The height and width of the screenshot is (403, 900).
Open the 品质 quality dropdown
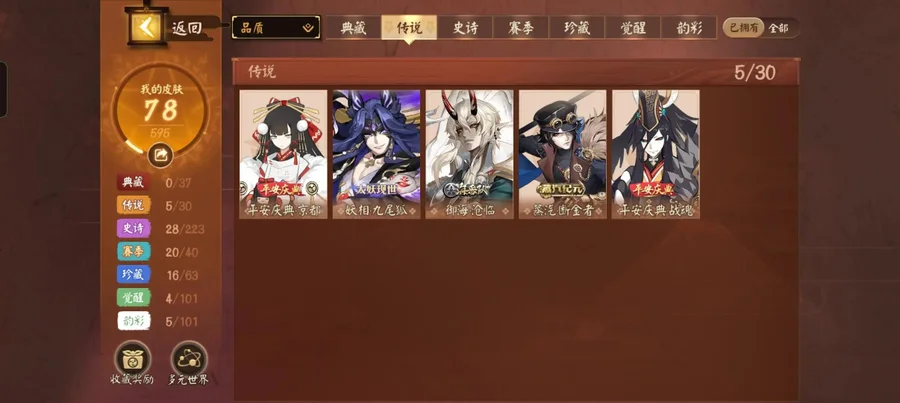coord(276,28)
